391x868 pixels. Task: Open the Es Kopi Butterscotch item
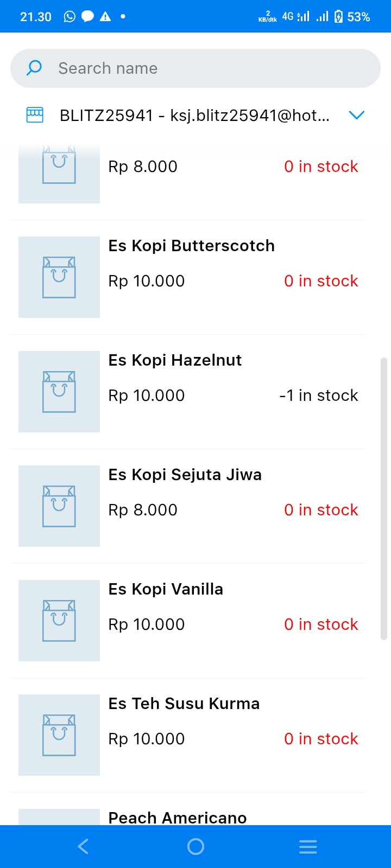pos(191,246)
